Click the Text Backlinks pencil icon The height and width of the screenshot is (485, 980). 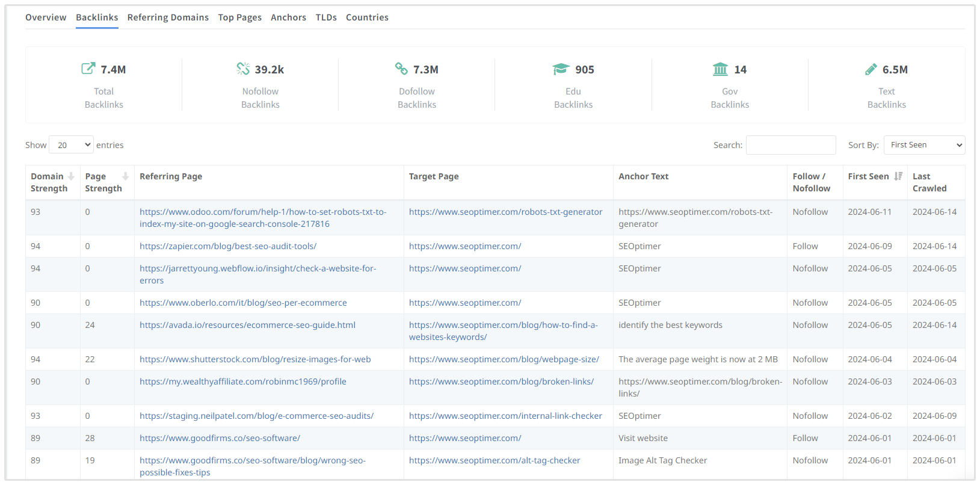pos(871,69)
